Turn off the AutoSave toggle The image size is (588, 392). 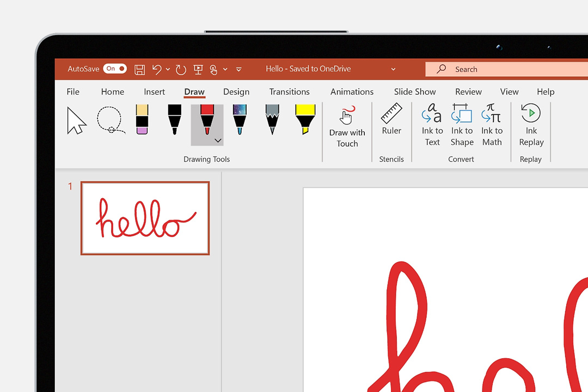(x=115, y=69)
